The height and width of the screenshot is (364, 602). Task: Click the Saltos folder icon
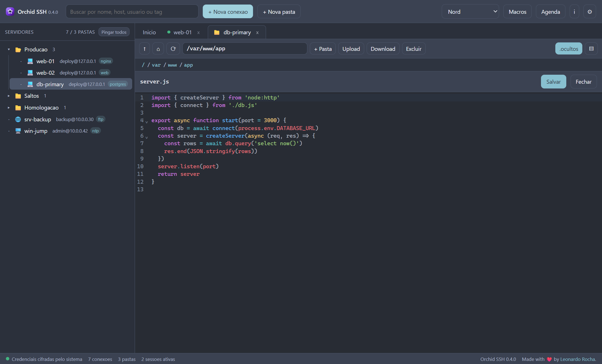pyautogui.click(x=18, y=96)
